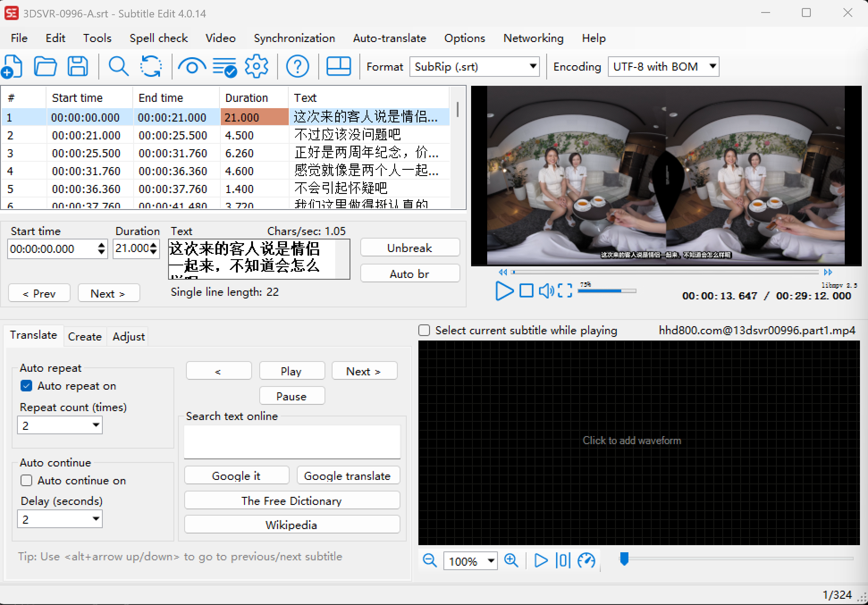Click the Google it button

[x=236, y=476]
